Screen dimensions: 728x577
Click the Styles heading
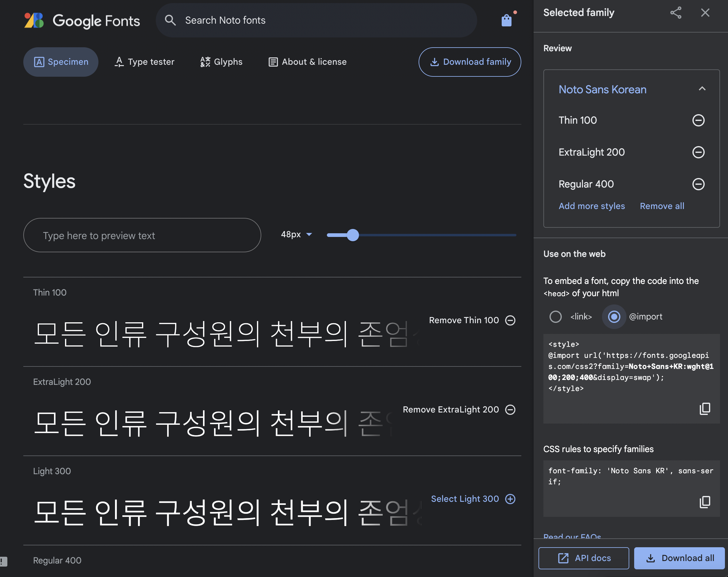49,181
